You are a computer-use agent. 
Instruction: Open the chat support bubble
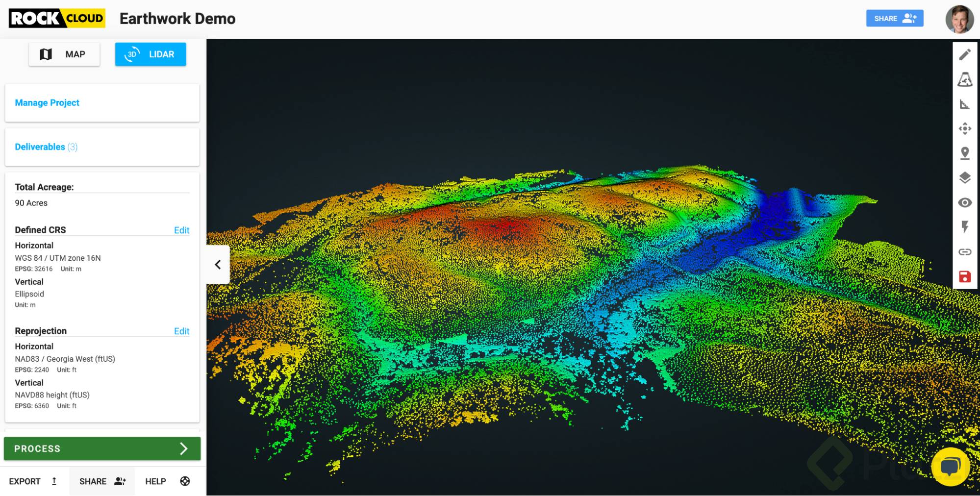[950, 466]
